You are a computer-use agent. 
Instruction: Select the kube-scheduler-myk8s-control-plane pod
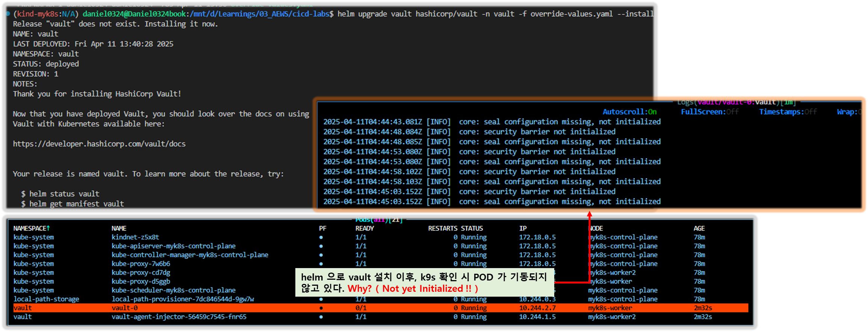click(x=174, y=290)
